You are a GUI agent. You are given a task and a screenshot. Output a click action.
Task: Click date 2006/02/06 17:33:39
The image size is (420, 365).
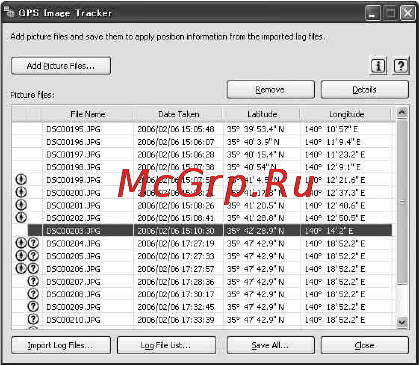tap(176, 320)
